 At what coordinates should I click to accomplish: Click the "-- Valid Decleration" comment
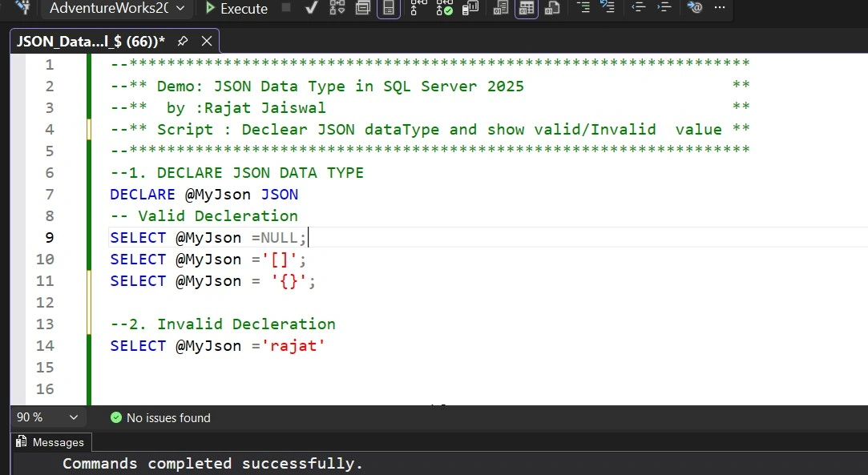pyautogui.click(x=204, y=216)
